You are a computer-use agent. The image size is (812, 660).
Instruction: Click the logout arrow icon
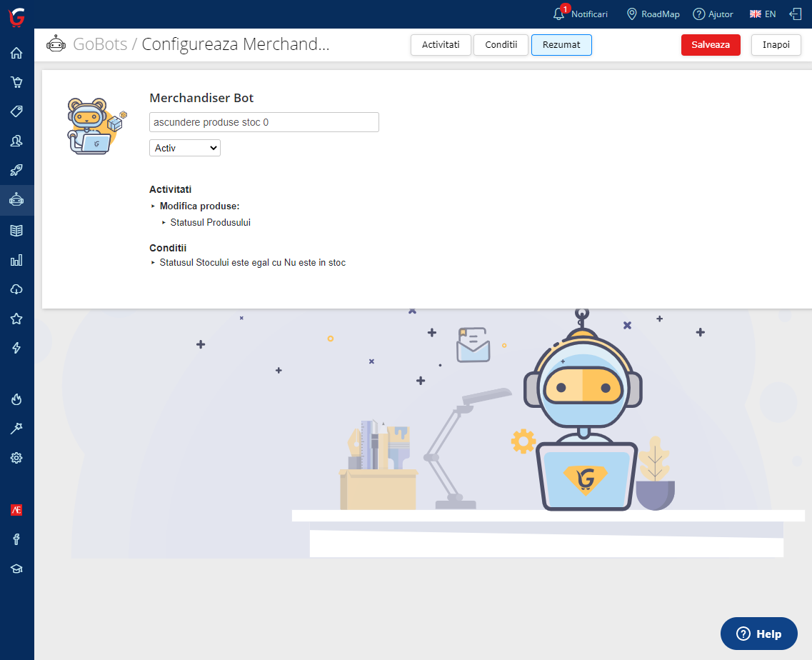tap(796, 14)
